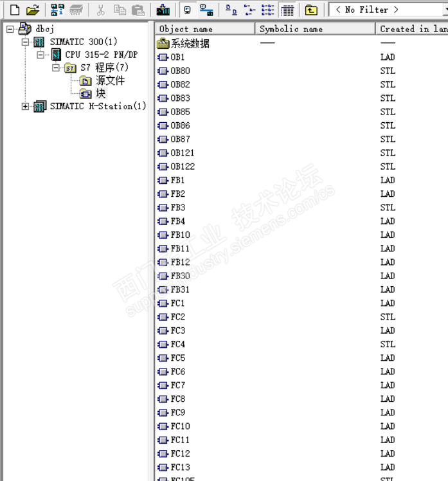This screenshot has width=448, height=481.
Task: Select the 系统数据 system data icon
Action: pyautogui.click(x=163, y=44)
